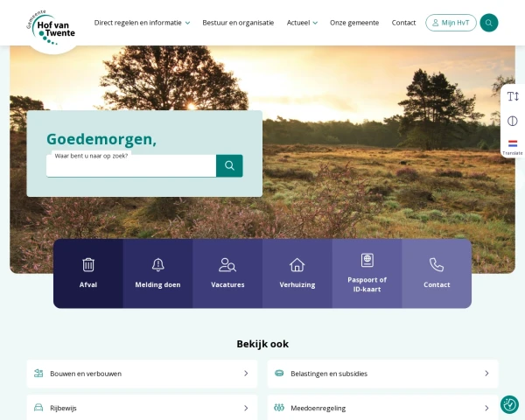Click the text size adjustment icon
The height and width of the screenshot is (420, 525).
(x=513, y=96)
